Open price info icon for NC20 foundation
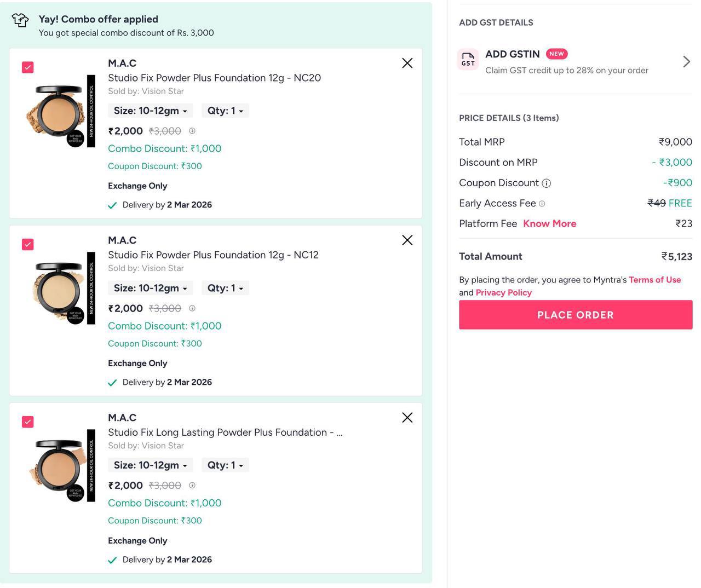701x588 pixels. (192, 131)
